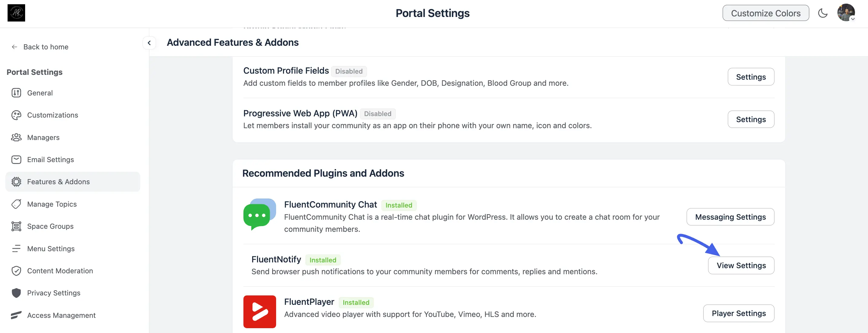Click the FluentCommunity Chat bubble logo
The height and width of the screenshot is (333, 868).
(x=259, y=215)
